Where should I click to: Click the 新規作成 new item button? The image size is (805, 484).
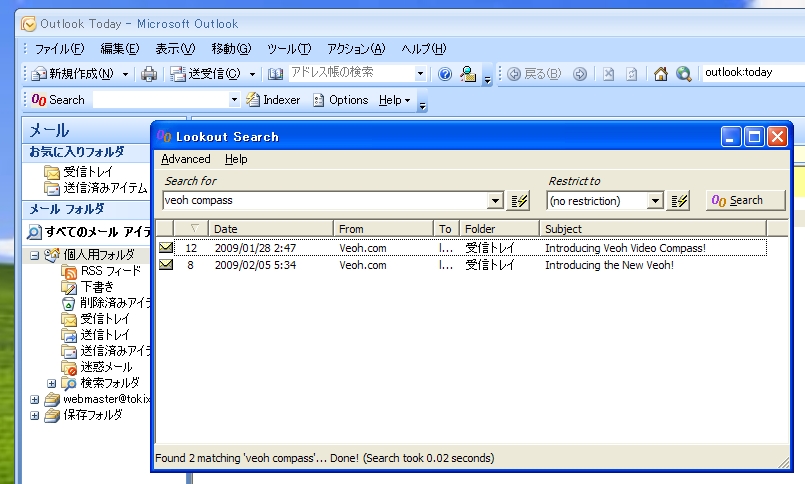pos(73,74)
